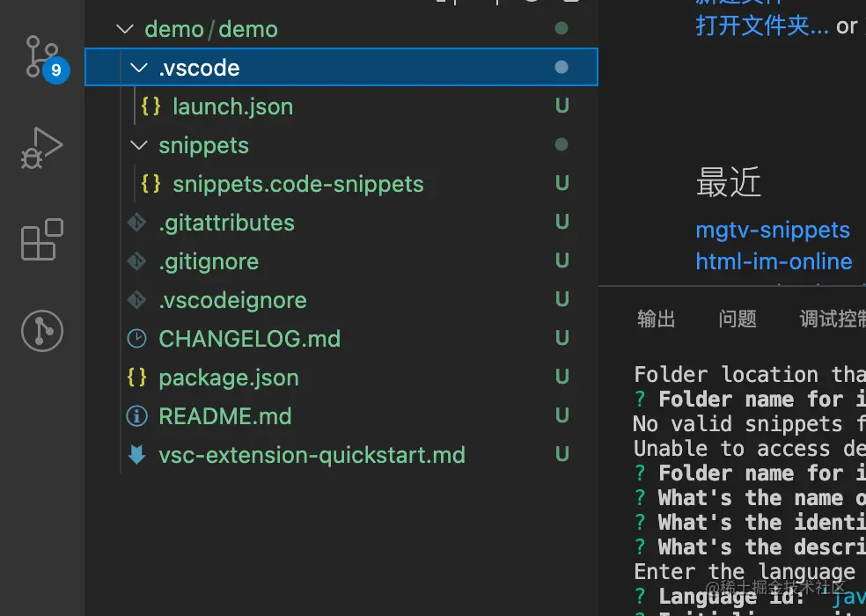Screen dimensions: 866x616
Task: Open recent project mgtv-snippets
Action: point(773,230)
